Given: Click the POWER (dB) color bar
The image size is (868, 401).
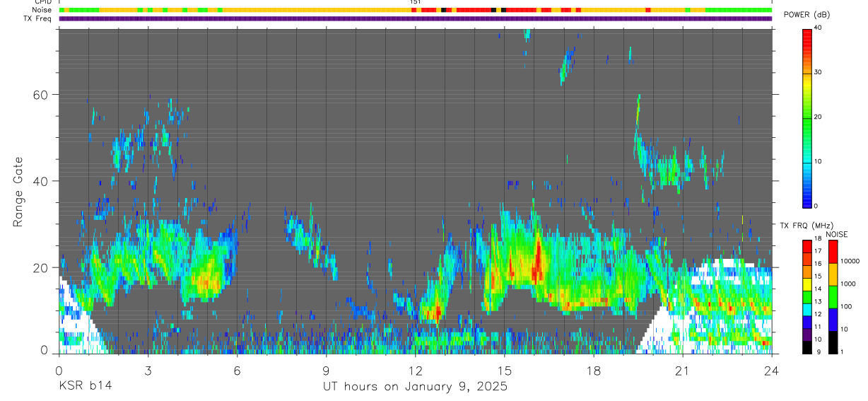Looking at the screenshot, I should [x=807, y=117].
